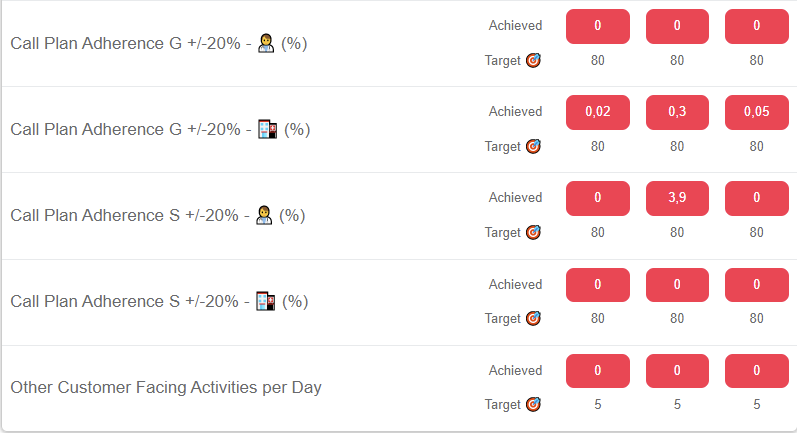Select the red 0,3 achieved badge
The height and width of the screenshot is (433, 797).
pos(677,112)
